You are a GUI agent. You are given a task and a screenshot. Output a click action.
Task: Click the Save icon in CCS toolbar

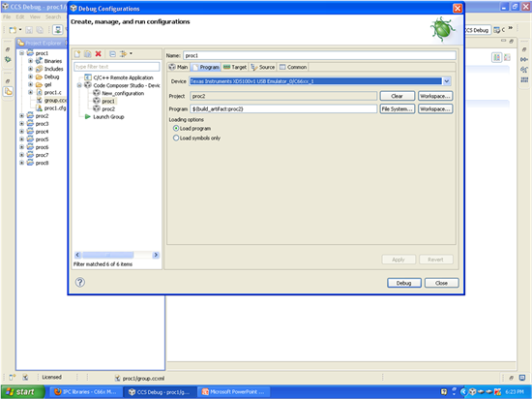pyautogui.click(x=29, y=30)
